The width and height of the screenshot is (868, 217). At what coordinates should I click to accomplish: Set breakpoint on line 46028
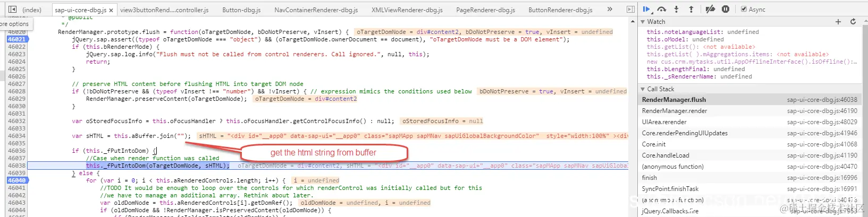(x=16, y=91)
